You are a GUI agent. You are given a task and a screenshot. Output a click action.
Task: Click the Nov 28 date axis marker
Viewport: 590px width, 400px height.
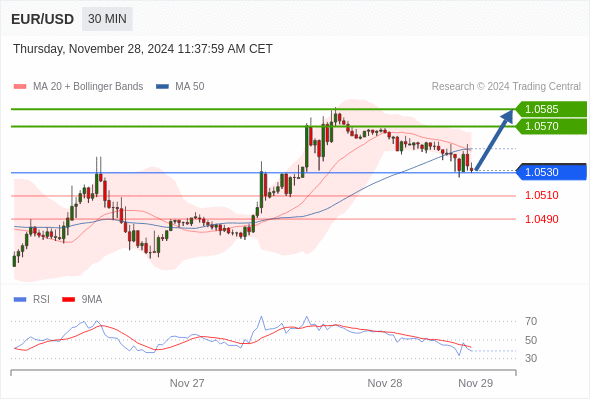point(385,383)
